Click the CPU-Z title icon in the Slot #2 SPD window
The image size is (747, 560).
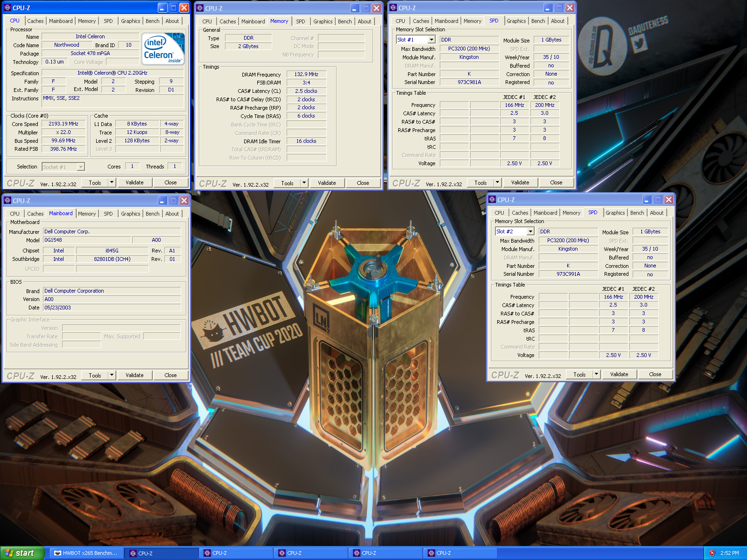click(x=492, y=200)
